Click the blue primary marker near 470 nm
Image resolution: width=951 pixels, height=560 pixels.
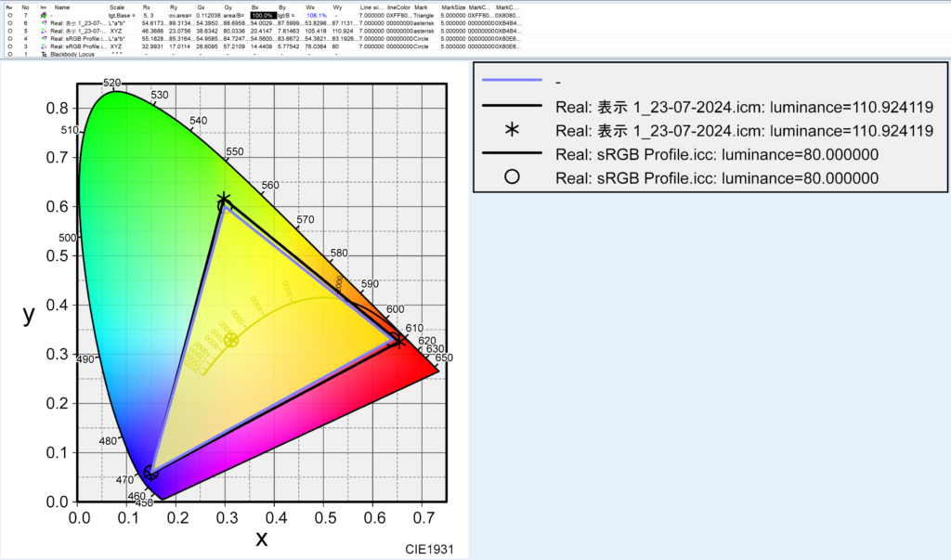pos(150,473)
